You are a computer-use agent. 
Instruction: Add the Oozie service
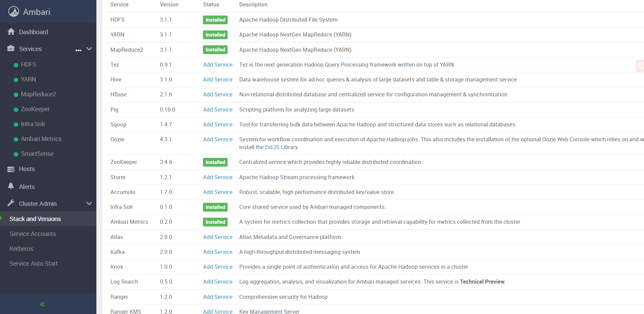tap(218, 139)
